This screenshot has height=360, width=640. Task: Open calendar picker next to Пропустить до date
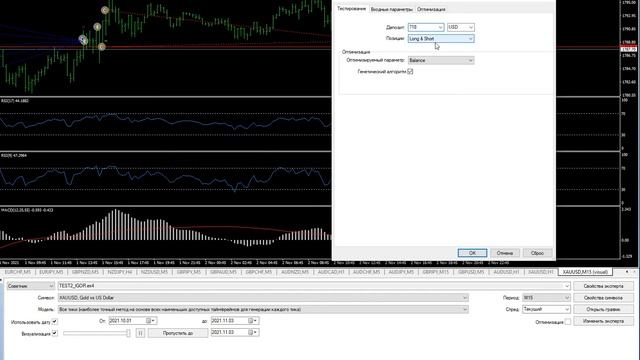[x=253, y=333]
